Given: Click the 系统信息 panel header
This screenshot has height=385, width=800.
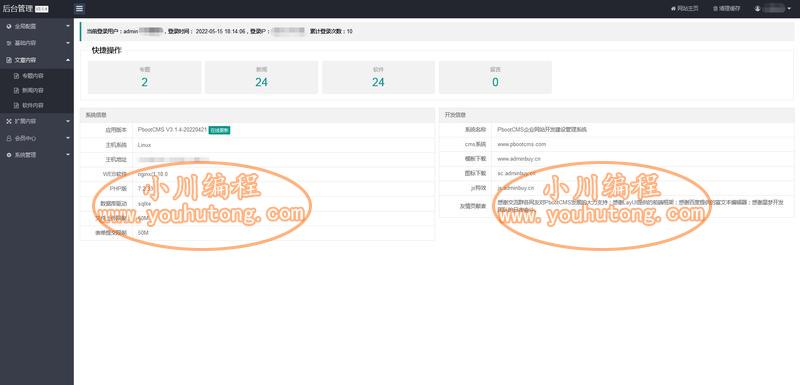Looking at the screenshot, I should (x=258, y=115).
